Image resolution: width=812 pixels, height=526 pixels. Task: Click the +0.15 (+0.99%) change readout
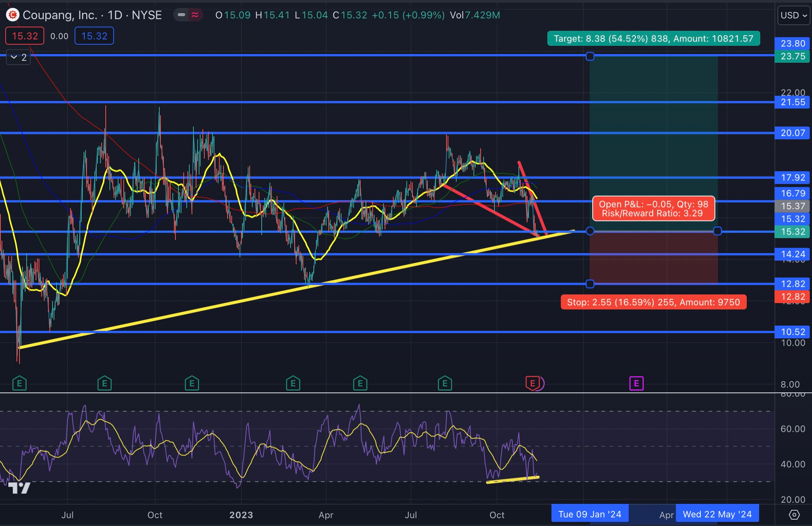tap(408, 15)
